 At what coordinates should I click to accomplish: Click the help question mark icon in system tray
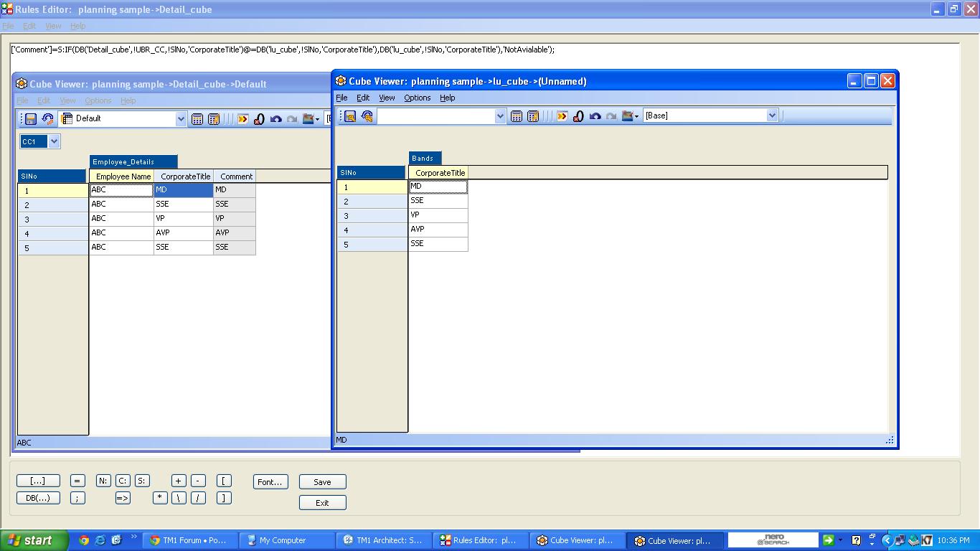click(x=856, y=540)
